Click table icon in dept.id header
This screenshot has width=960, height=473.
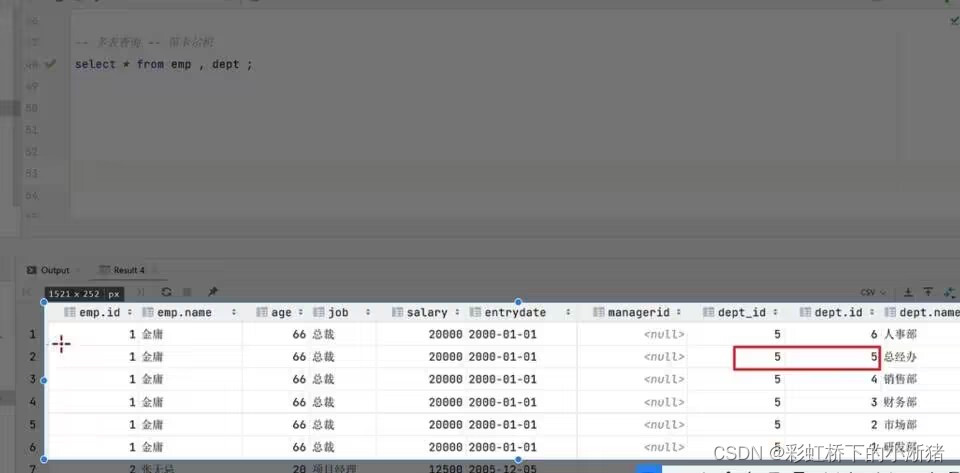[806, 313]
